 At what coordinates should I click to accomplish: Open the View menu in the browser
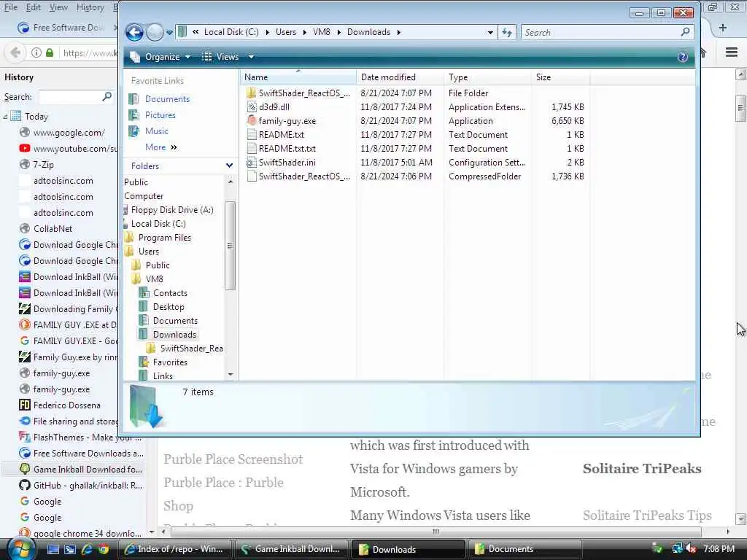[x=58, y=7]
